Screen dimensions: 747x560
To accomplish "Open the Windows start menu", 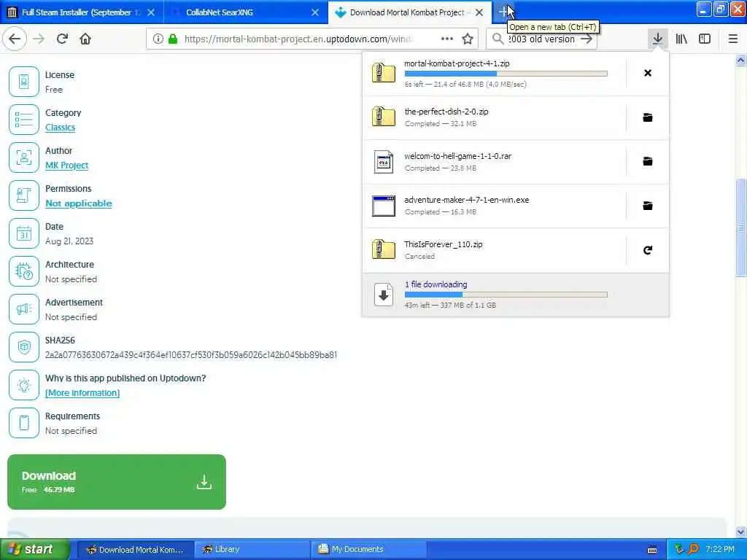I will point(34,549).
